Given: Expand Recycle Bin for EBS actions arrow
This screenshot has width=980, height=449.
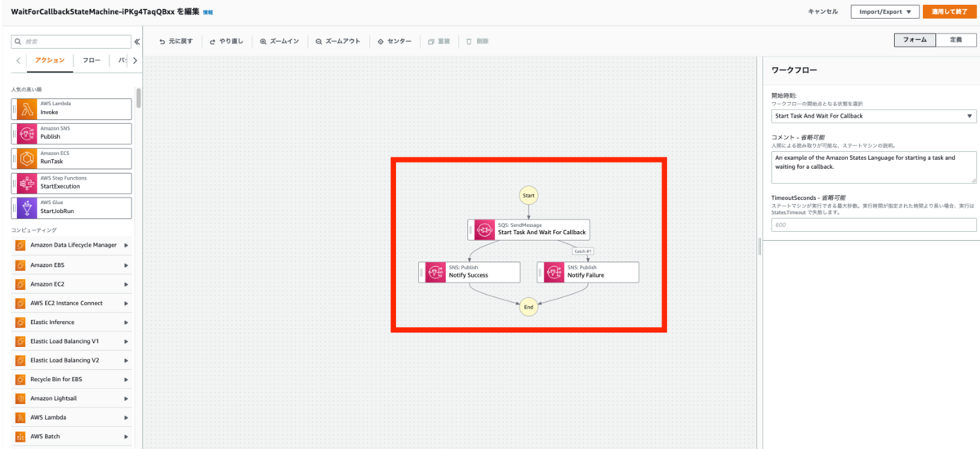Looking at the screenshot, I should (127, 380).
